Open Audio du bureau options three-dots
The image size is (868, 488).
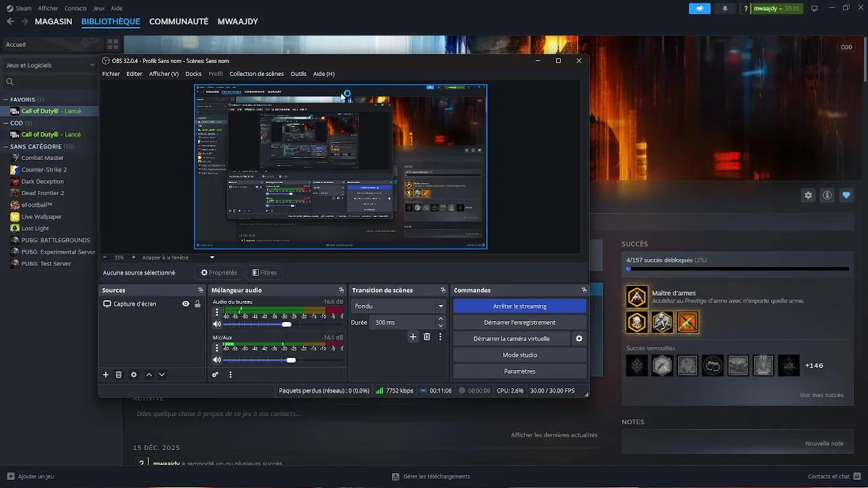(217, 312)
